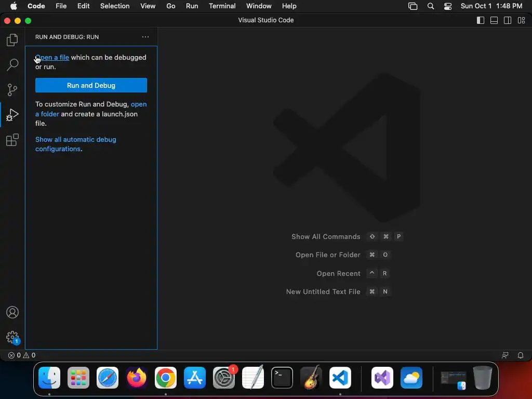Open the Help menu
The height and width of the screenshot is (399, 532).
289,6
